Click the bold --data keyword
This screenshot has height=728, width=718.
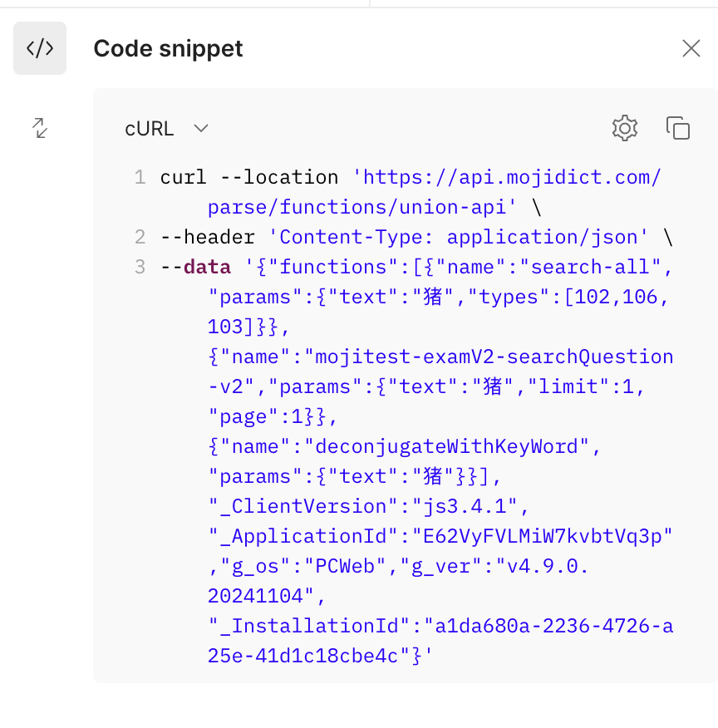coord(207,267)
